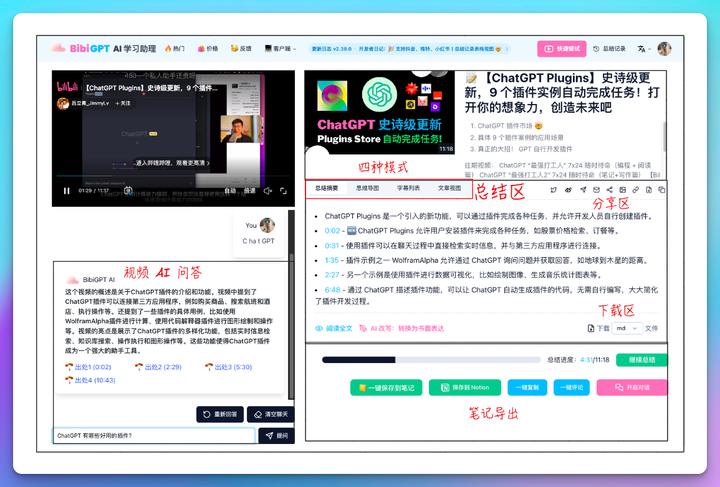Jump to the 2:27 timestamp
Viewport: 720px width, 487px height.
point(332,275)
